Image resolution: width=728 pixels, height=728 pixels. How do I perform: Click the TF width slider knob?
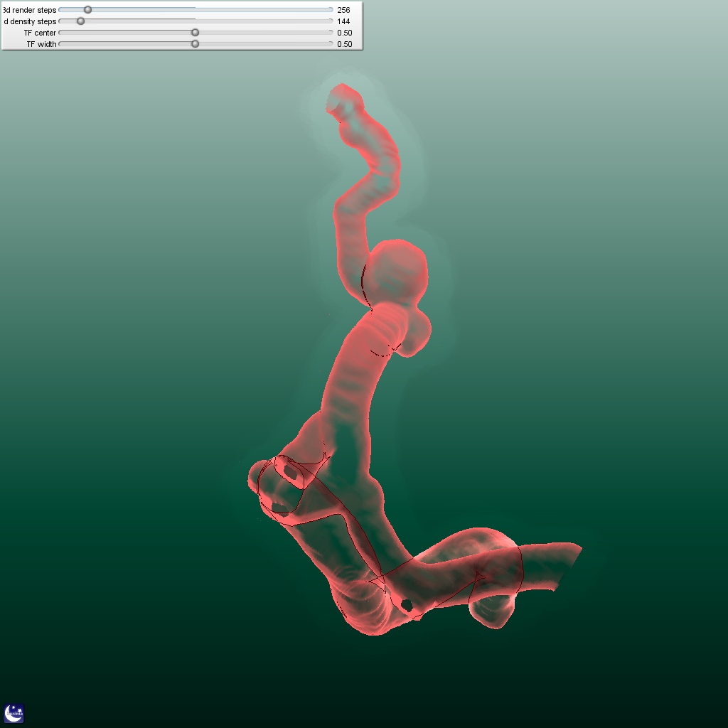196,44
